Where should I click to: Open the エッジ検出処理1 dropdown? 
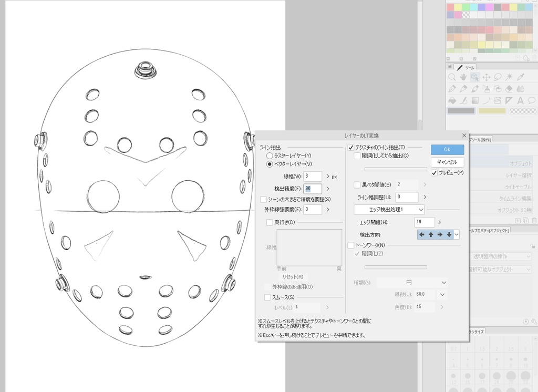point(389,209)
